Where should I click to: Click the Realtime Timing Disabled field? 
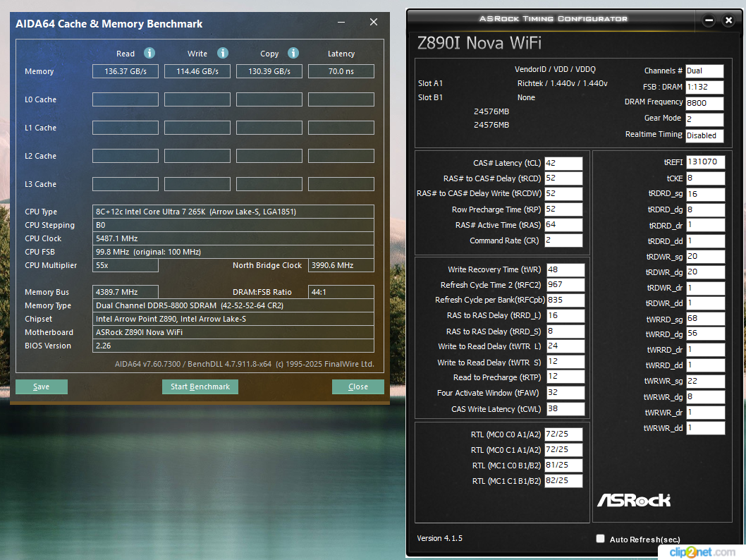704,135
